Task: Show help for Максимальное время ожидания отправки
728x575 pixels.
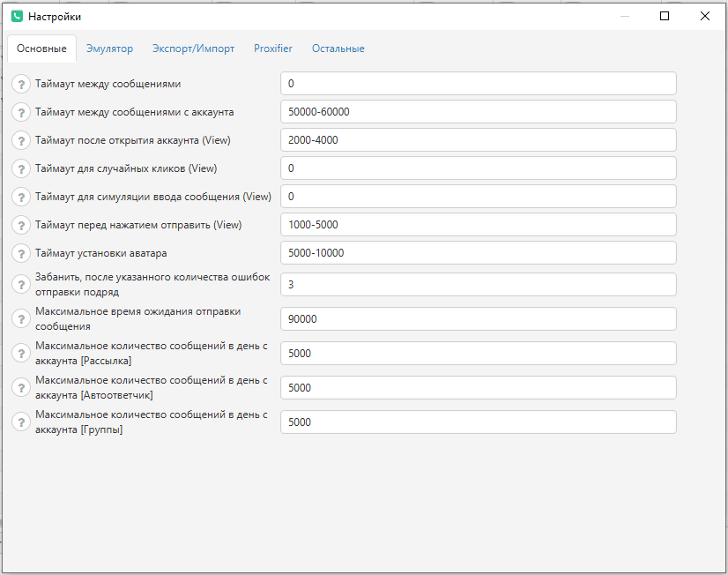Action: click(x=21, y=318)
